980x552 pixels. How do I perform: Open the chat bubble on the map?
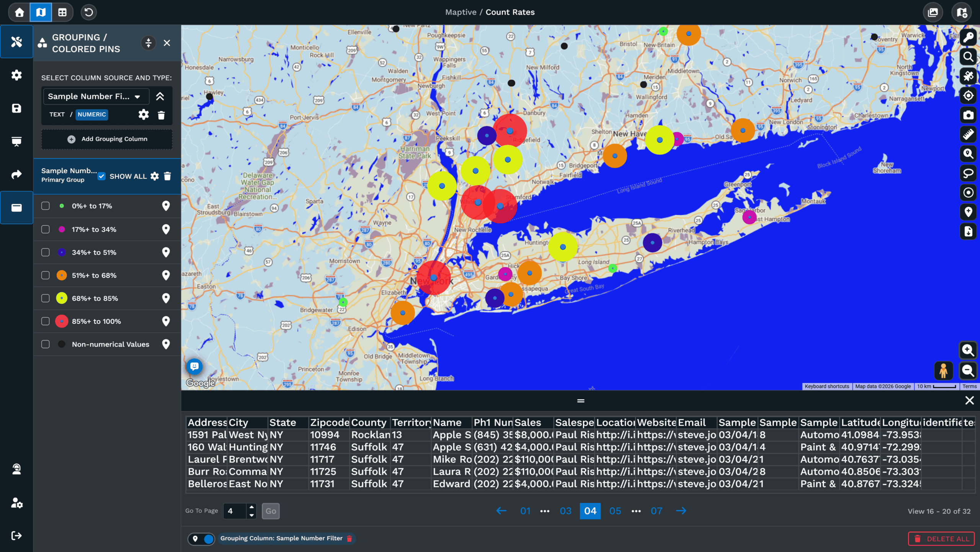coord(194,367)
